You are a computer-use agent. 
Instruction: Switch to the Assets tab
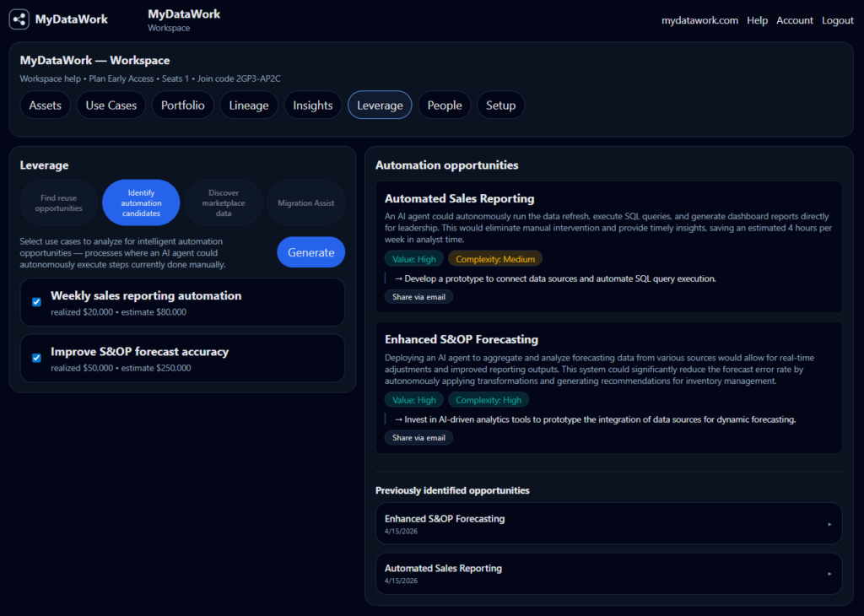[45, 105]
